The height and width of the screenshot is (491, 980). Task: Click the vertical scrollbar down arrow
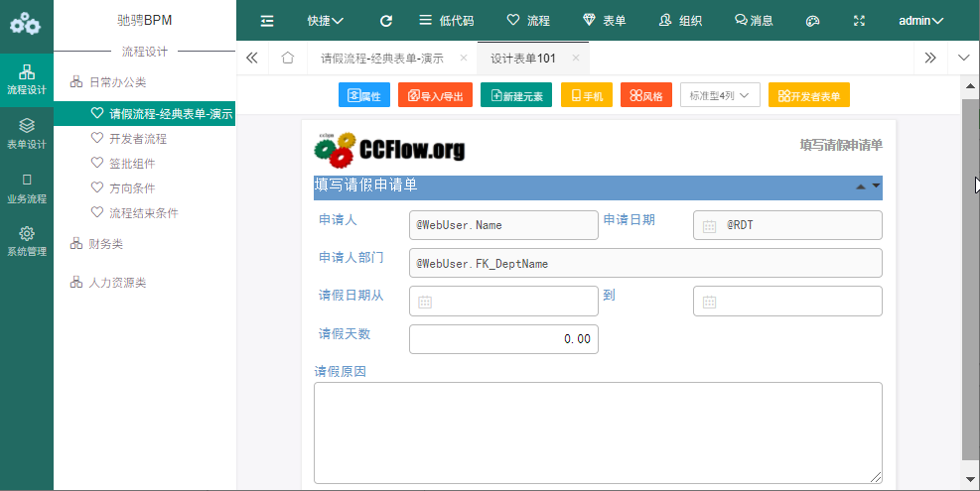[971, 480]
